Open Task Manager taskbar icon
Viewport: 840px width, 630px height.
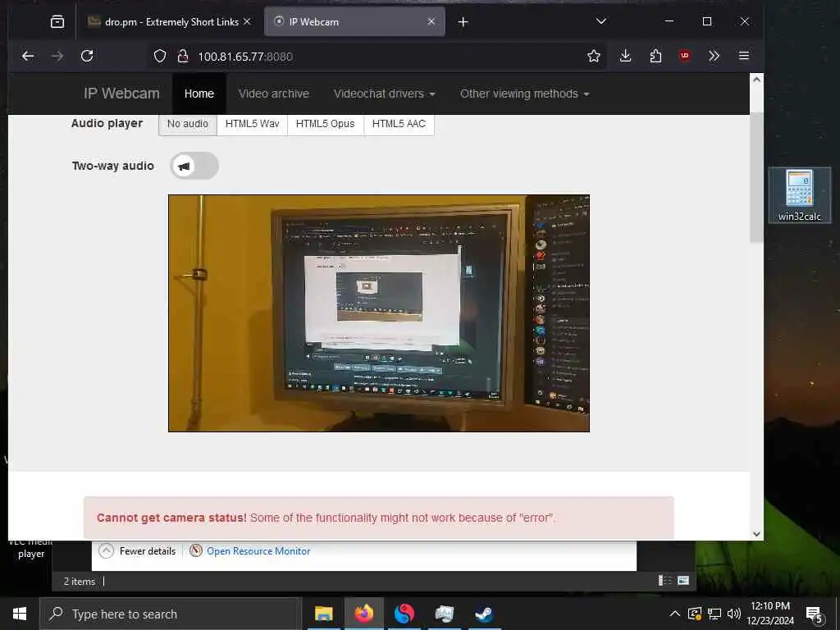444,614
